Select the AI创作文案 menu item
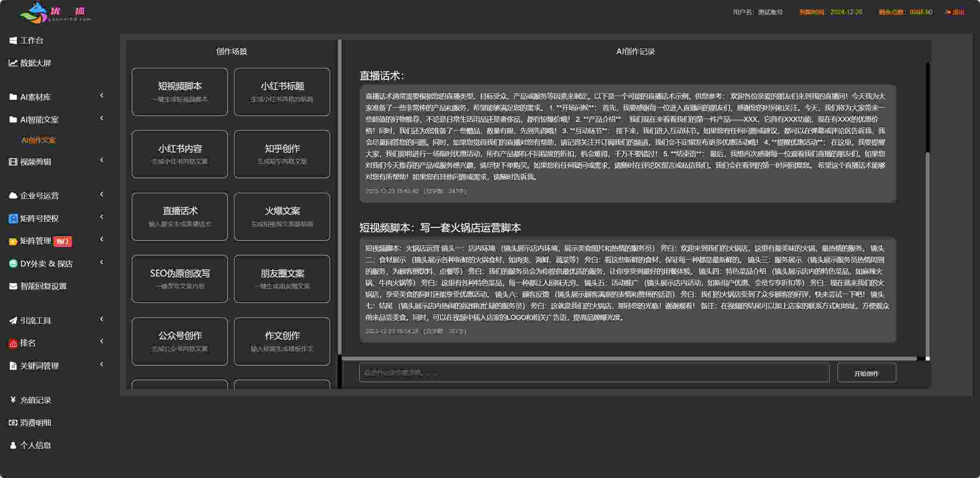 click(x=39, y=140)
